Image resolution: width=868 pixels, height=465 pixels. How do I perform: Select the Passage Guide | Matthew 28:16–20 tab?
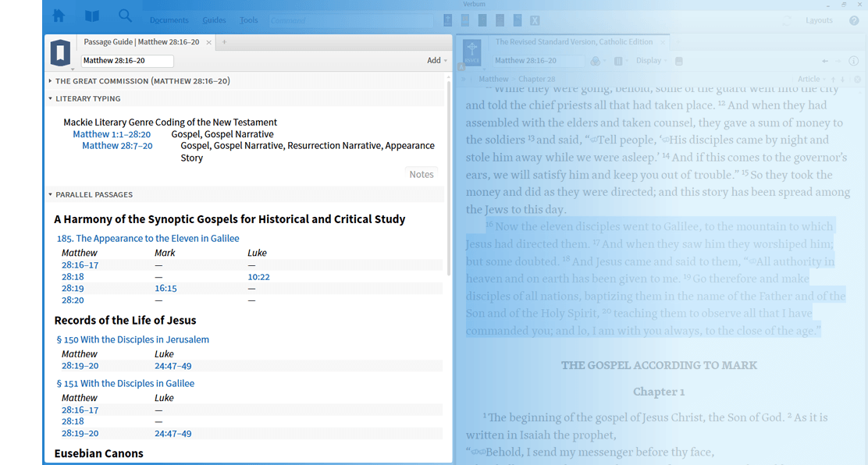[x=141, y=42]
